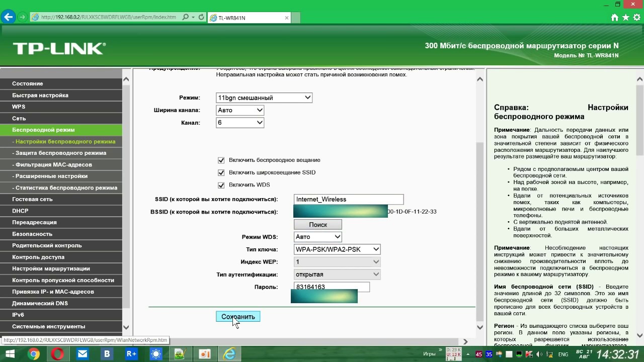The height and width of the screenshot is (362, 644).
Task: Click the SSID field containing Internet_Wireless
Action: (x=348, y=200)
